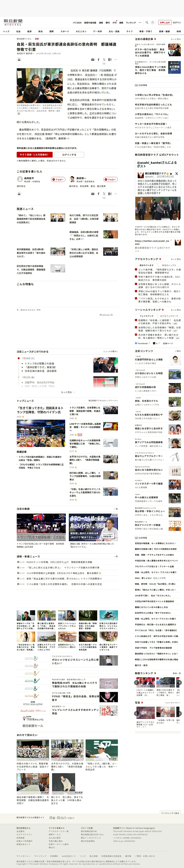Open 社会 section in navigation bar
Screen dimensions: 184x868
18,31
